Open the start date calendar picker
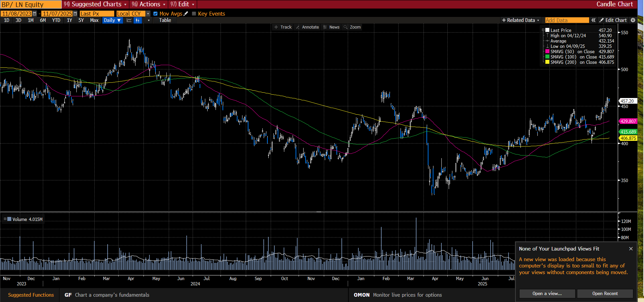This screenshot has height=302, width=644. [35, 14]
